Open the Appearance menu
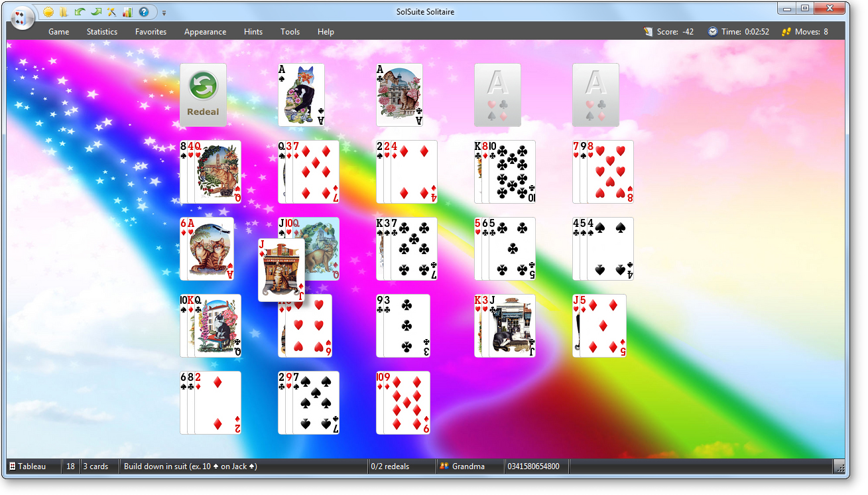The height and width of the screenshot is (495, 868). point(205,31)
